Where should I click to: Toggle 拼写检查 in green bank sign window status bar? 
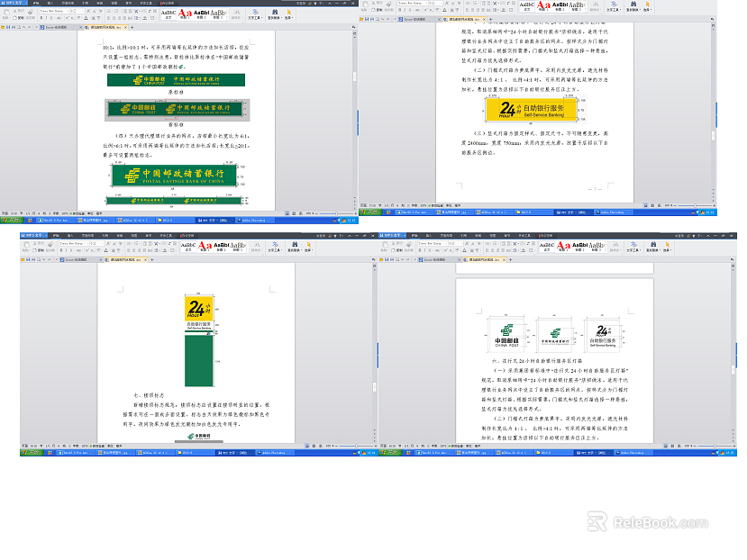[x=77, y=213]
